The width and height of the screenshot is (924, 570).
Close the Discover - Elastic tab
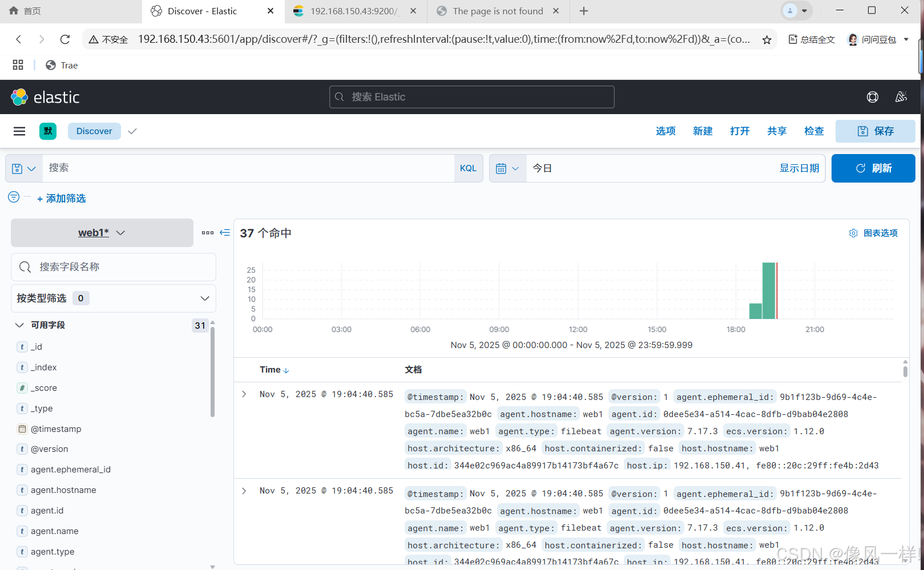[x=271, y=11]
